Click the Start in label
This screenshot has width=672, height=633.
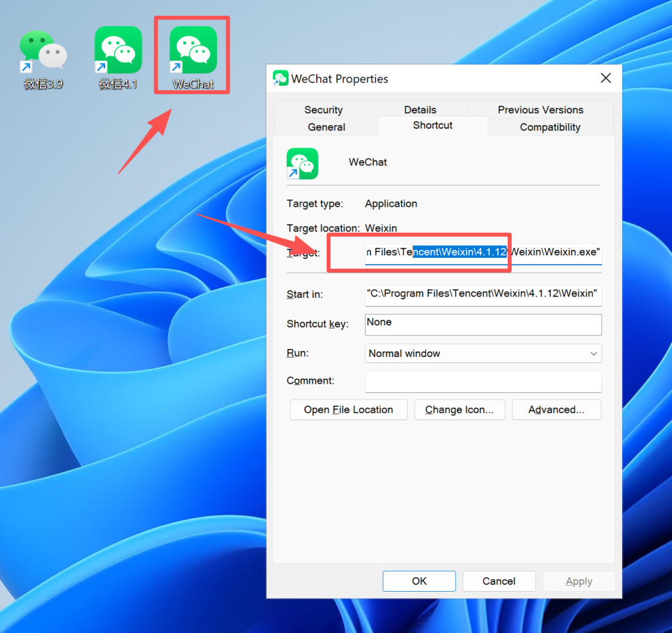tap(304, 295)
